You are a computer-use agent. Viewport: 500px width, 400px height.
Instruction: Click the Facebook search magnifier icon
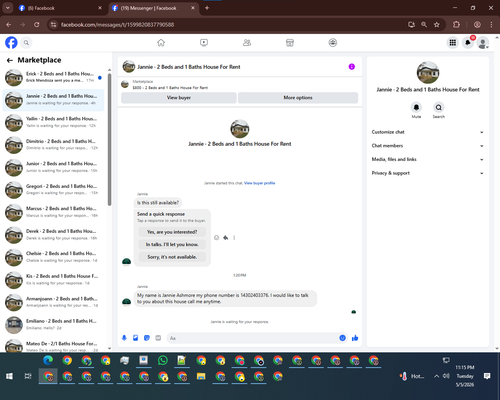click(26, 43)
